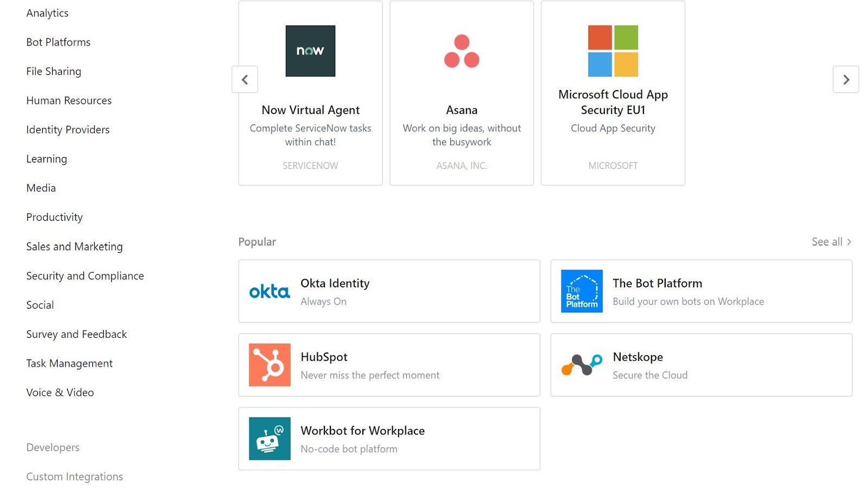868x488 pixels.
Task: Click the Netskope logo icon
Action: (582, 365)
